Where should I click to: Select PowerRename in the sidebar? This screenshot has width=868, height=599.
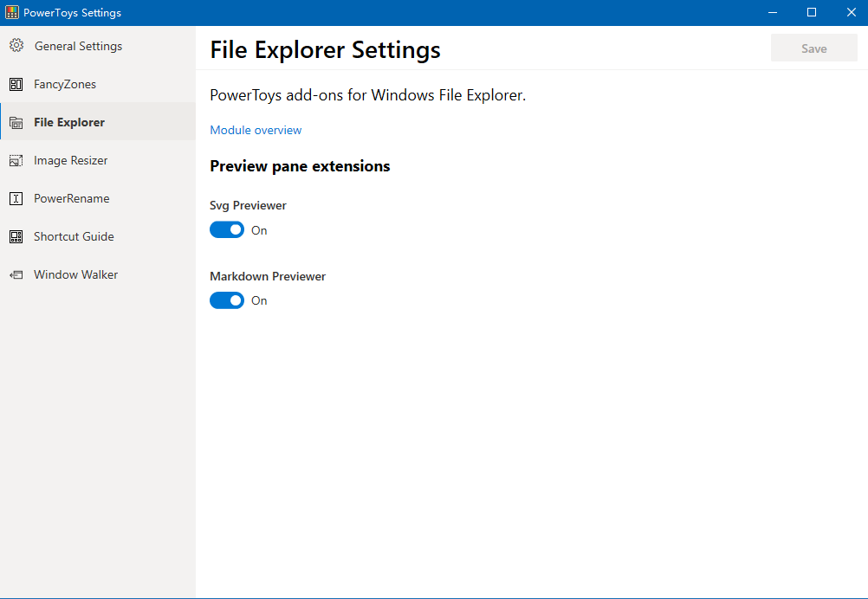click(x=72, y=198)
